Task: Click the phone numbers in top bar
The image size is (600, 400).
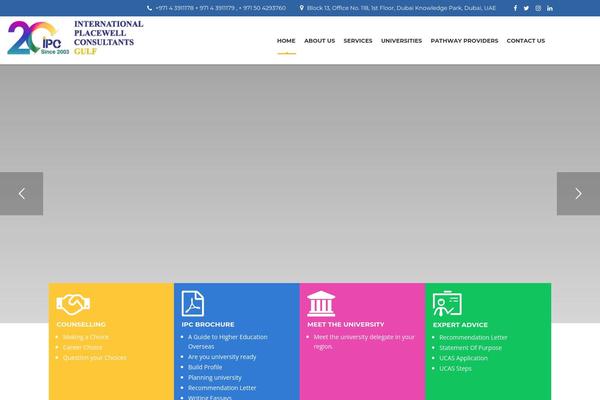Action: (220, 8)
